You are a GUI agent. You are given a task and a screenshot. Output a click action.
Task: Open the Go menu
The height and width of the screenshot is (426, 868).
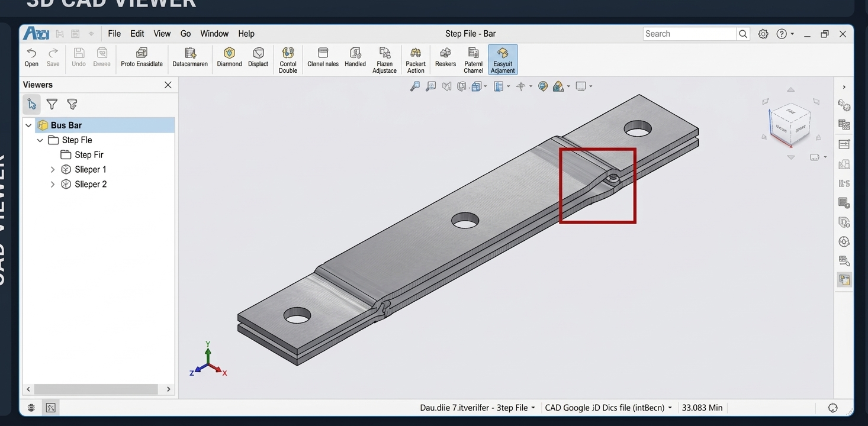(185, 34)
